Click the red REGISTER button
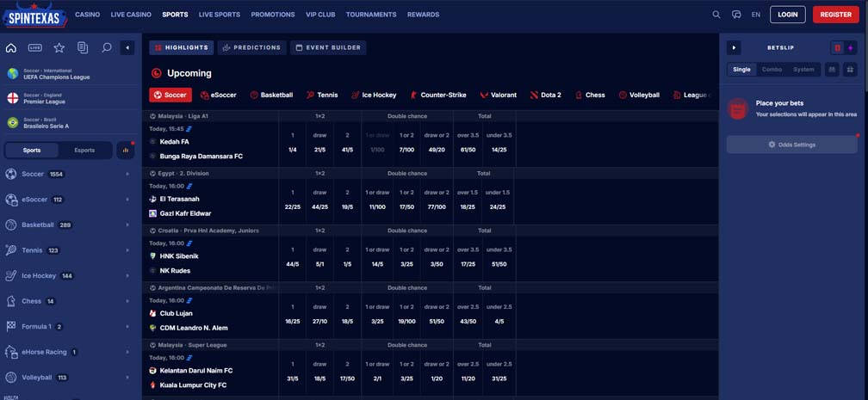The width and height of the screenshot is (868, 400). (x=836, y=15)
